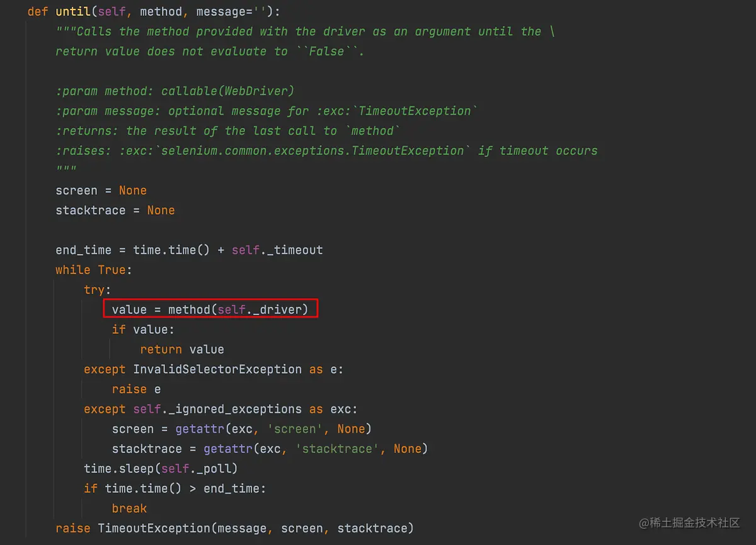This screenshot has width=756, height=545.
Task: Click 'return value' statement
Action: (182, 349)
